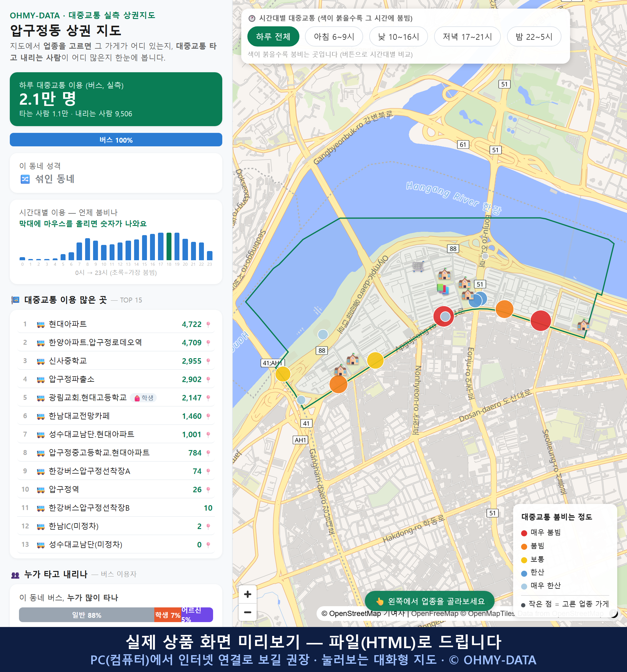Click the 버스 100% blue bar

116,140
